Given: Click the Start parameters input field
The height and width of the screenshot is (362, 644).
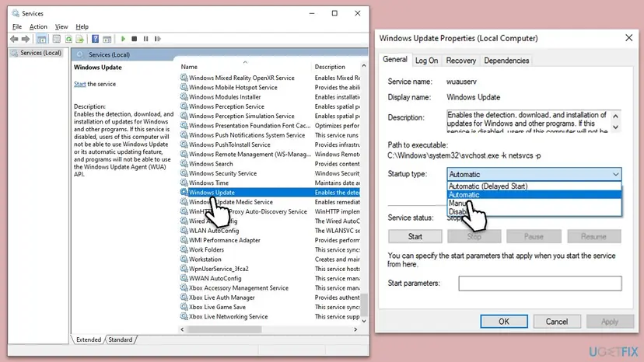Looking at the screenshot, I should click(540, 284).
